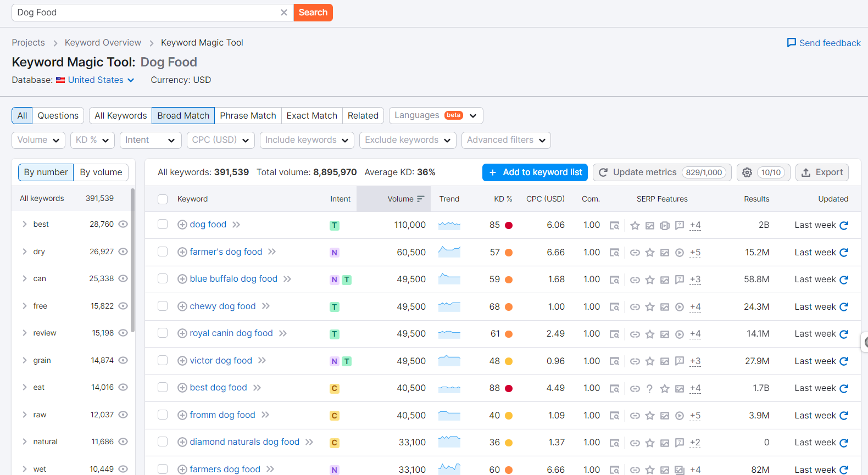The height and width of the screenshot is (475, 868).
Task: Click orange KD dot in chewy dog food row
Action: (509, 307)
